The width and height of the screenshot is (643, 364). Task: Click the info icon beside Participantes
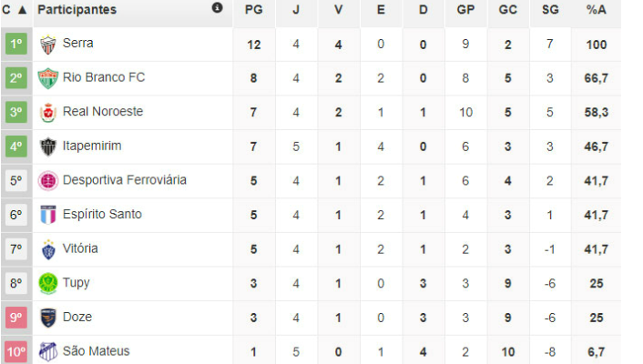coord(217,8)
